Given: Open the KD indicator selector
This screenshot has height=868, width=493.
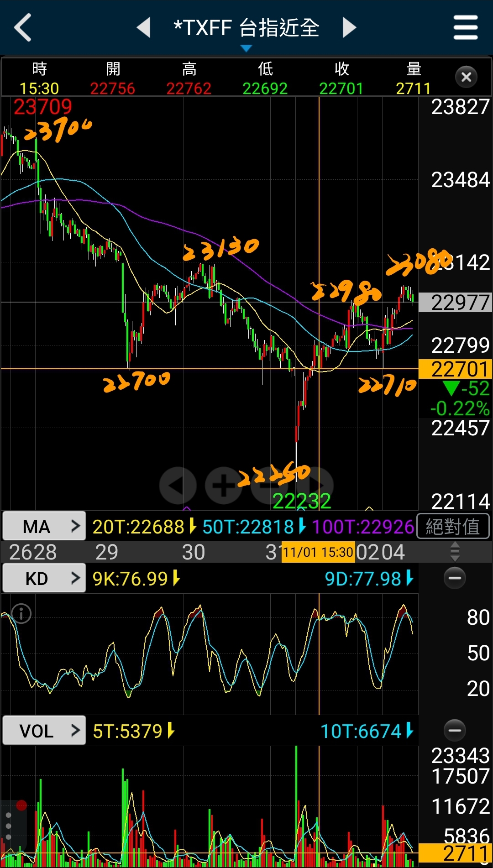Looking at the screenshot, I should (44, 579).
